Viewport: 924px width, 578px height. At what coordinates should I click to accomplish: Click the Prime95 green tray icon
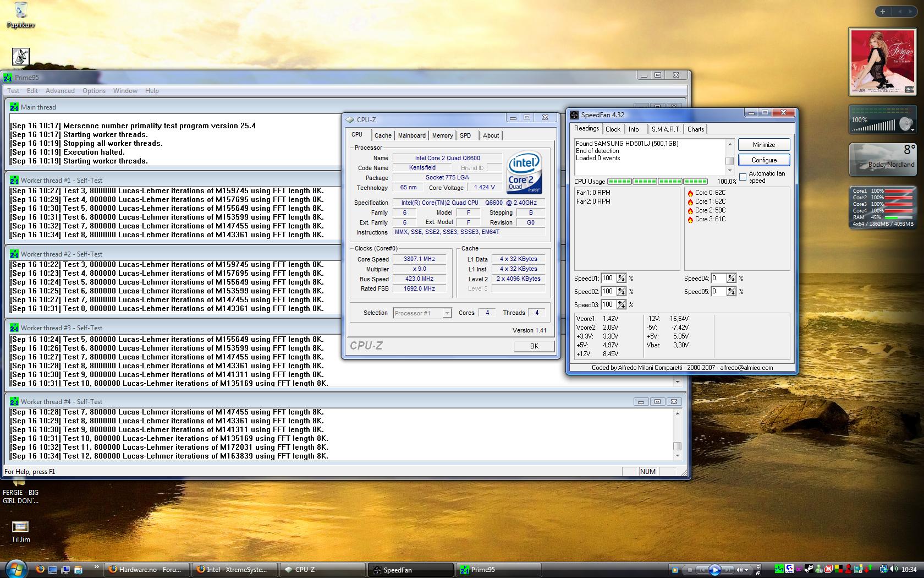(x=779, y=569)
